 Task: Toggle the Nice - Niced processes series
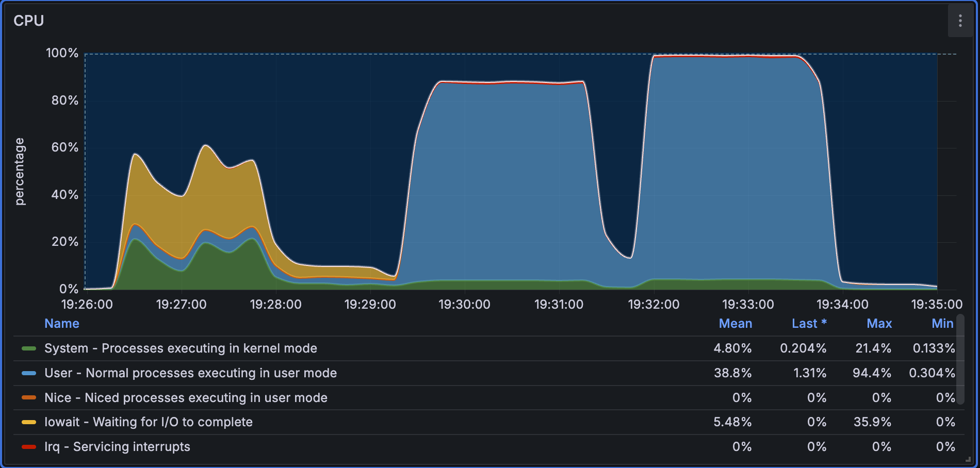coord(186,397)
